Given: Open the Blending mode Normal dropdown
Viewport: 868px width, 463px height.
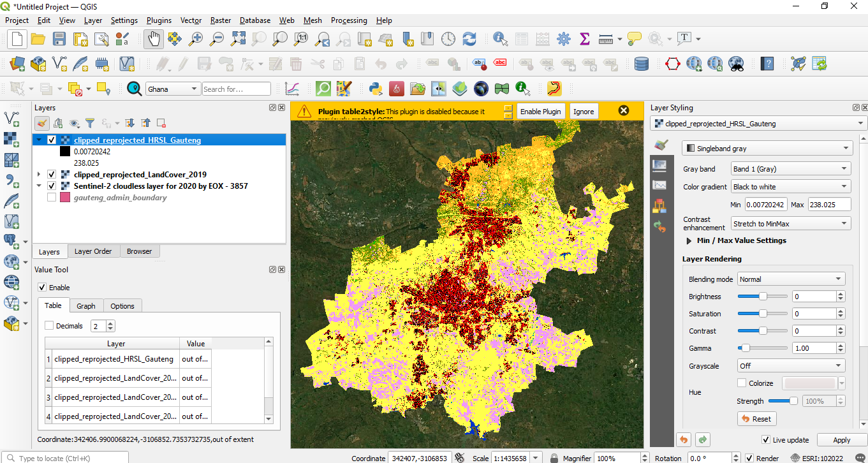Looking at the screenshot, I should click(791, 279).
